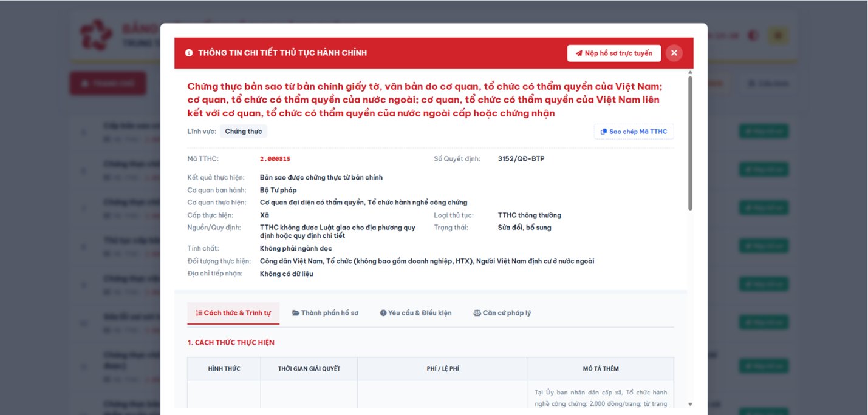The height and width of the screenshot is (415, 868).
Task: Click the scales icon on Căn cứ pháp lý
Action: [x=477, y=313]
